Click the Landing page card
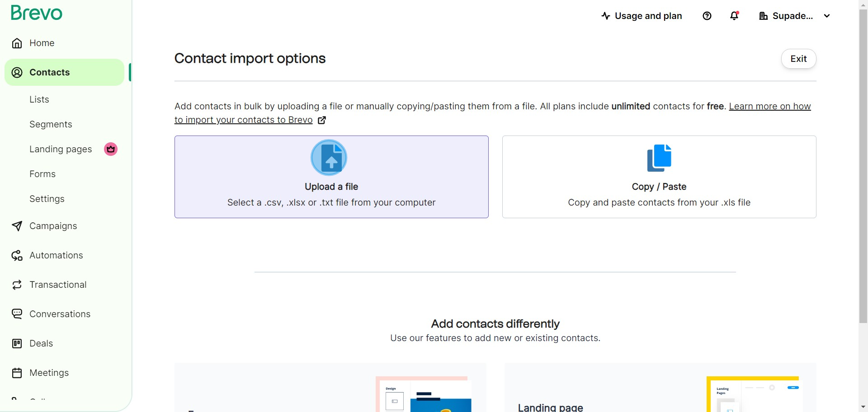Viewport: 868px width, 412px height. tap(660, 387)
